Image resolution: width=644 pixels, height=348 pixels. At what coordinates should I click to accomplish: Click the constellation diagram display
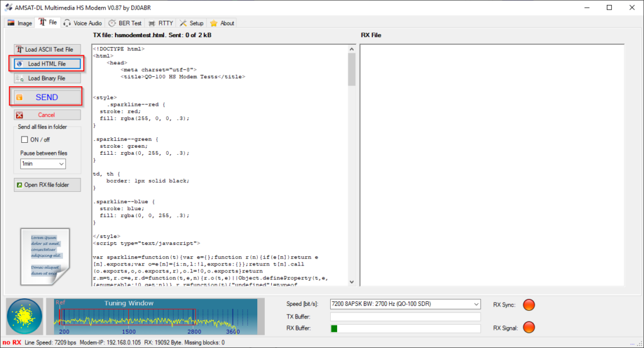[25, 316]
